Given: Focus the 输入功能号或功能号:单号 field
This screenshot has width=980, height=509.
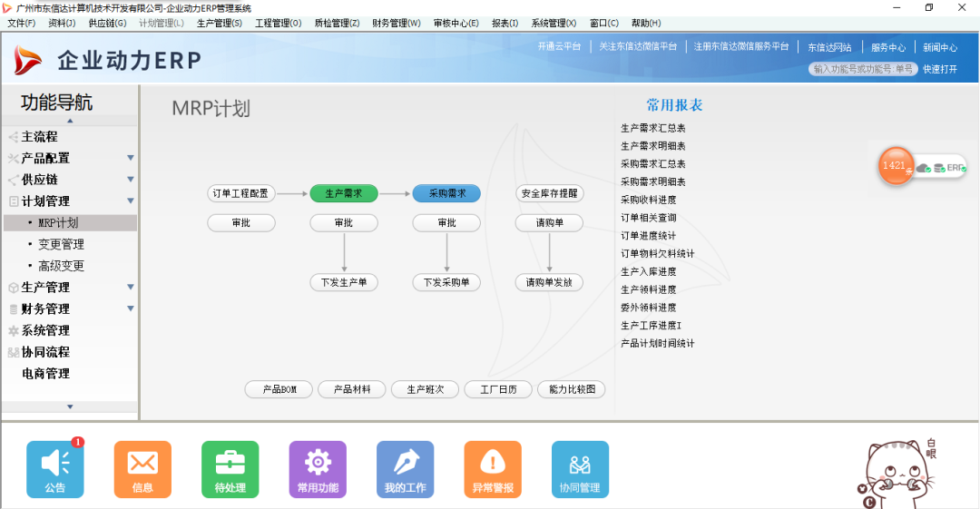Looking at the screenshot, I should [863, 69].
